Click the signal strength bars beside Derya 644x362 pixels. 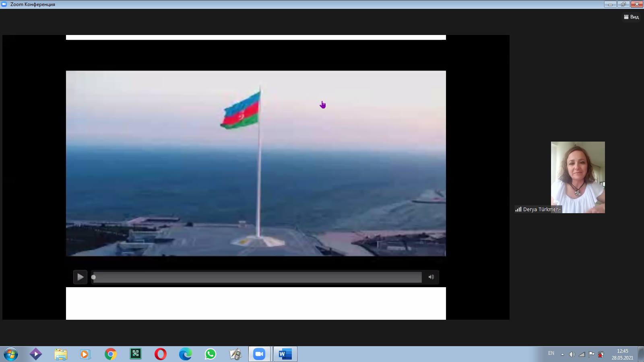[518, 209]
